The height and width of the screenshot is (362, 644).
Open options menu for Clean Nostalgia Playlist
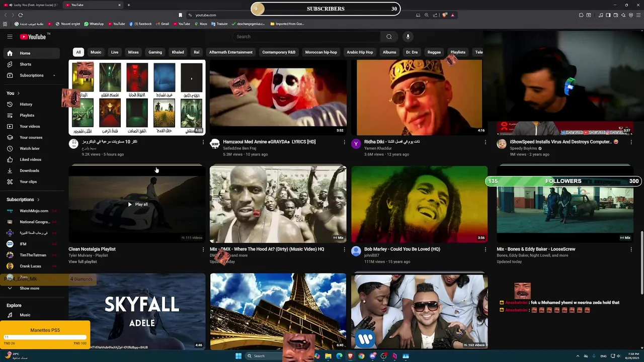(203, 249)
